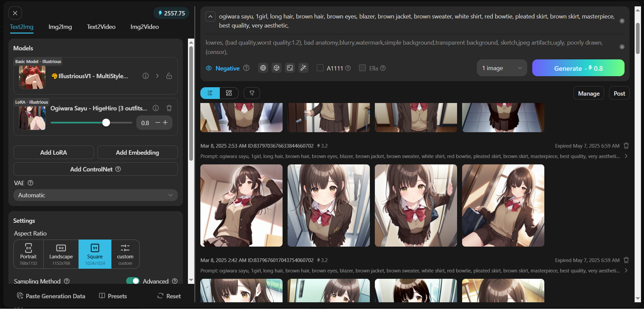Adjust the LoRA weight slider handle
Screen dimensions: 644x309
tap(106, 123)
